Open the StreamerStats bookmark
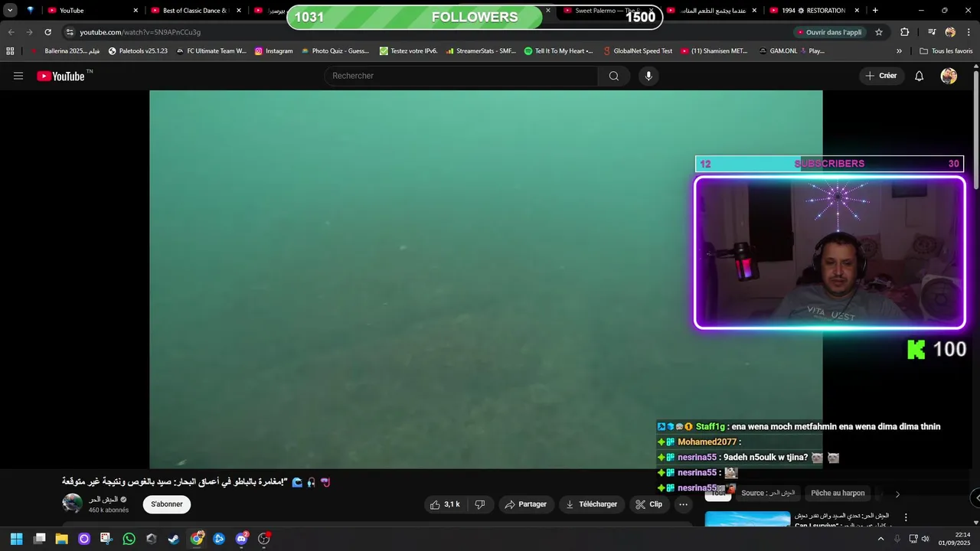Screen dimensions: 980x551 point(480,51)
